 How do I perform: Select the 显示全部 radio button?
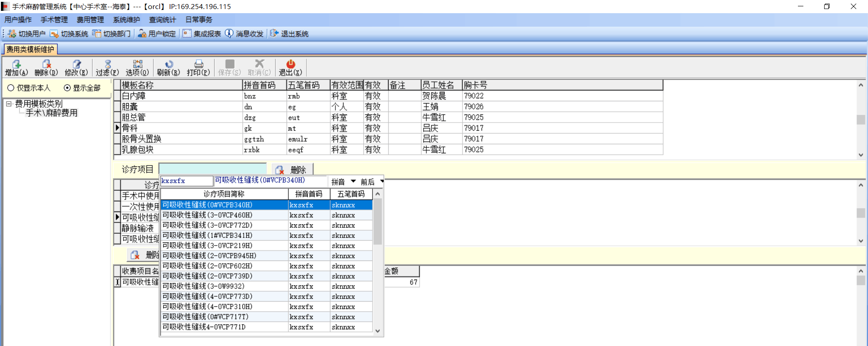tap(67, 88)
